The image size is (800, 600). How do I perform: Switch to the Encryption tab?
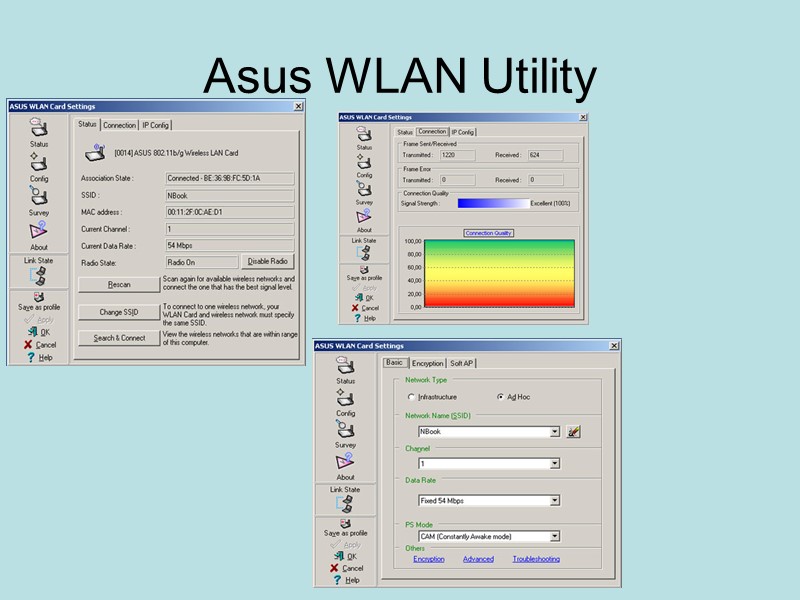pos(427,363)
